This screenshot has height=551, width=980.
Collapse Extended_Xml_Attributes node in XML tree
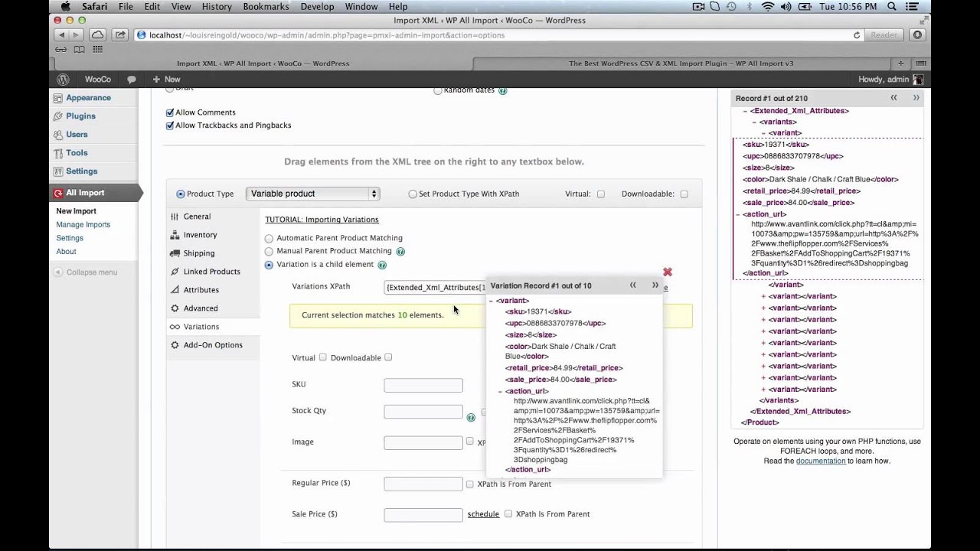[745, 111]
